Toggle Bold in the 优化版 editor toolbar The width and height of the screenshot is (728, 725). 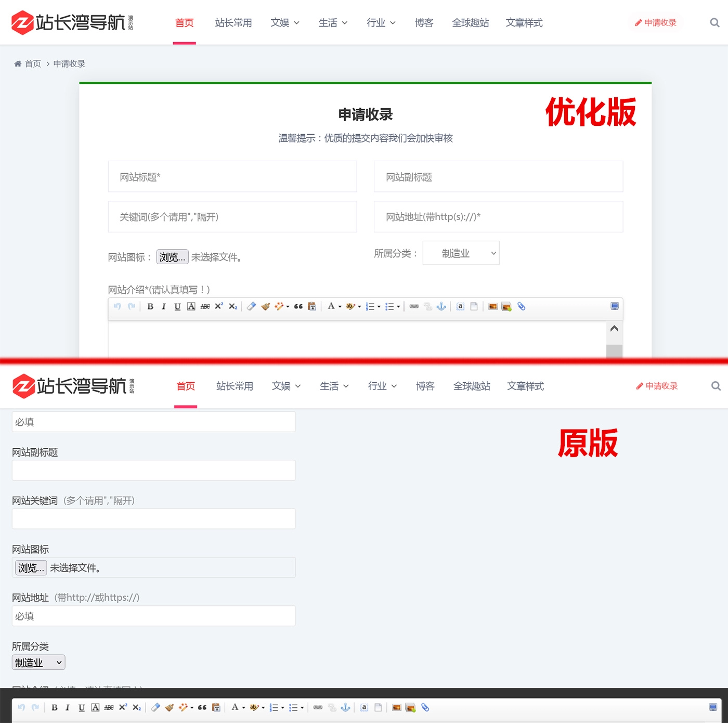point(150,306)
